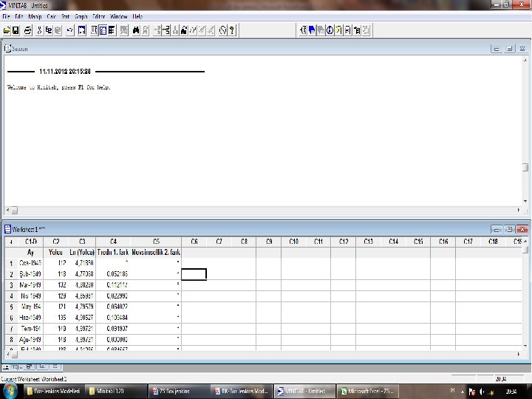Click the Session window scroll-right arrow

[x=519, y=210]
